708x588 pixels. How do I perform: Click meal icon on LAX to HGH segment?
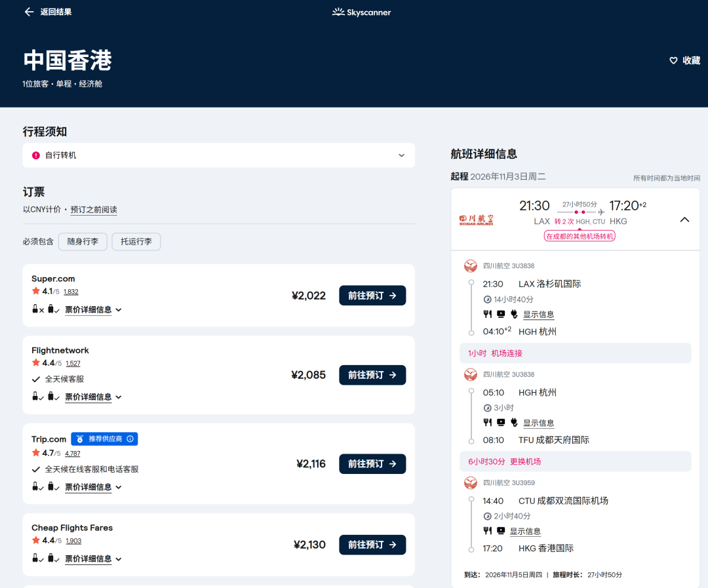pyautogui.click(x=487, y=314)
